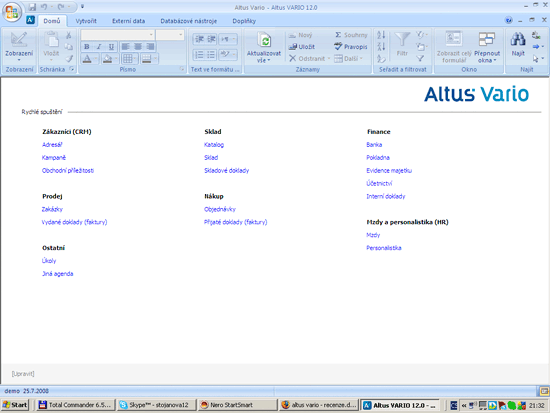
Task: Open the Windows Start button
Action: click(14, 405)
